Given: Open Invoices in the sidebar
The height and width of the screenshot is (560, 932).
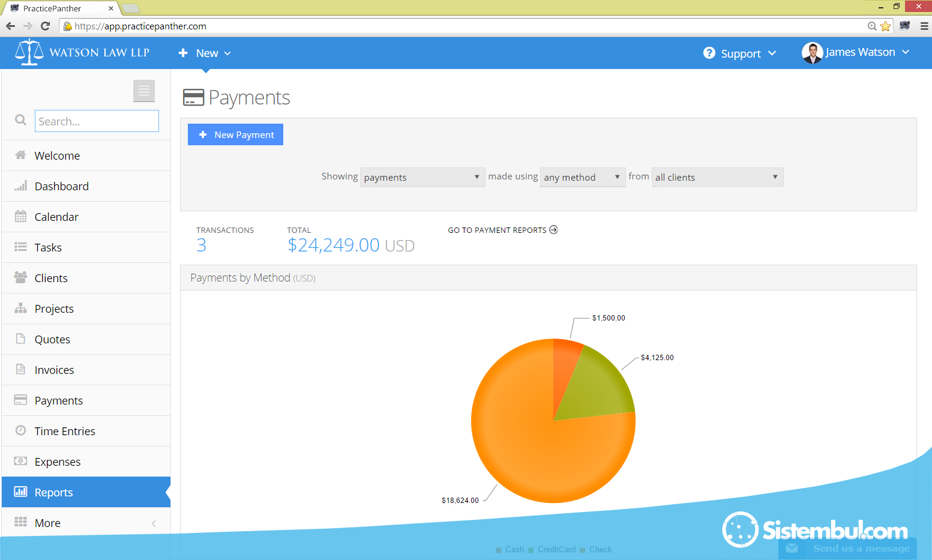Looking at the screenshot, I should point(54,370).
